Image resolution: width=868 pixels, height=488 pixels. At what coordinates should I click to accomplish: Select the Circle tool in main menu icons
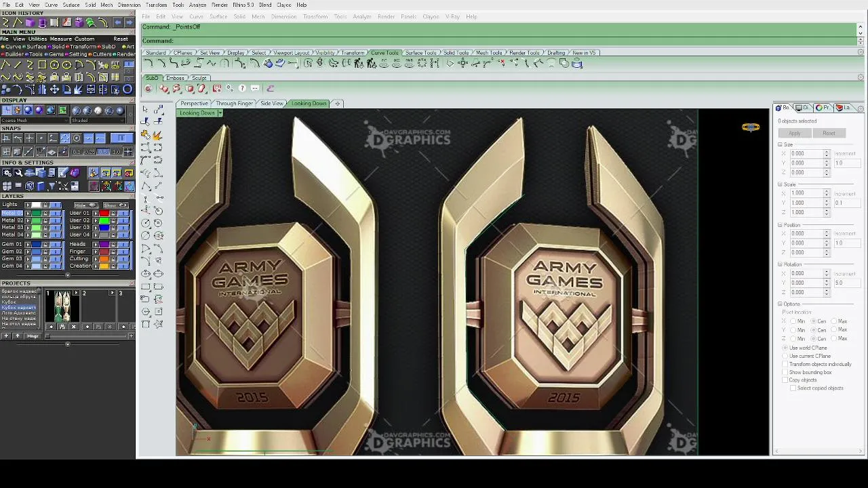[x=54, y=65]
